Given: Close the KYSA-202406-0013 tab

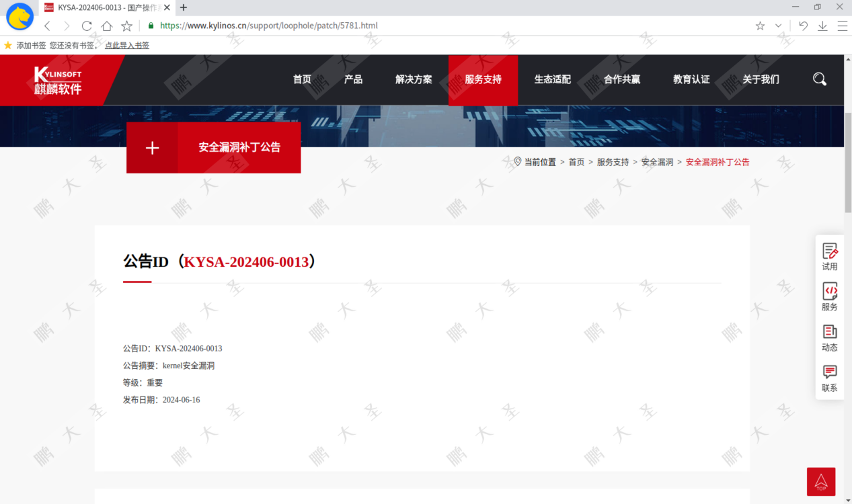Looking at the screenshot, I should (167, 7).
